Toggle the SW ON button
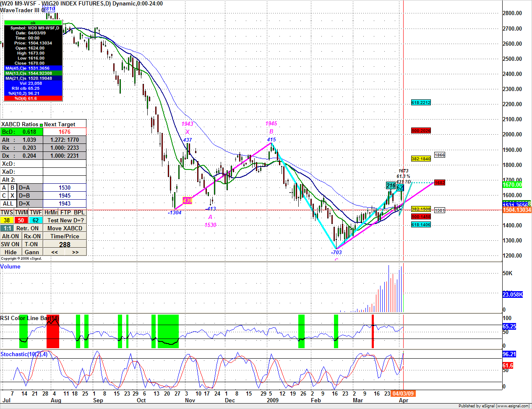 click(10, 244)
